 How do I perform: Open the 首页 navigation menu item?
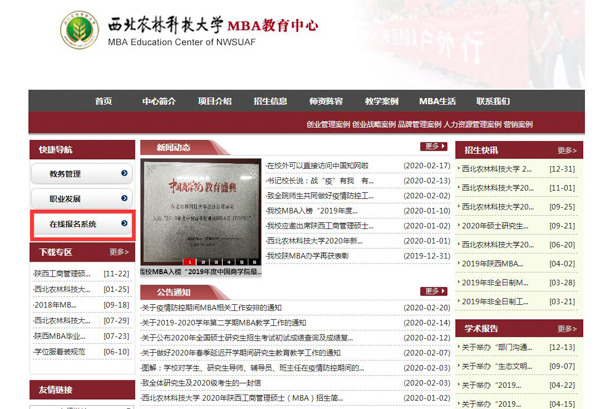pos(104,101)
